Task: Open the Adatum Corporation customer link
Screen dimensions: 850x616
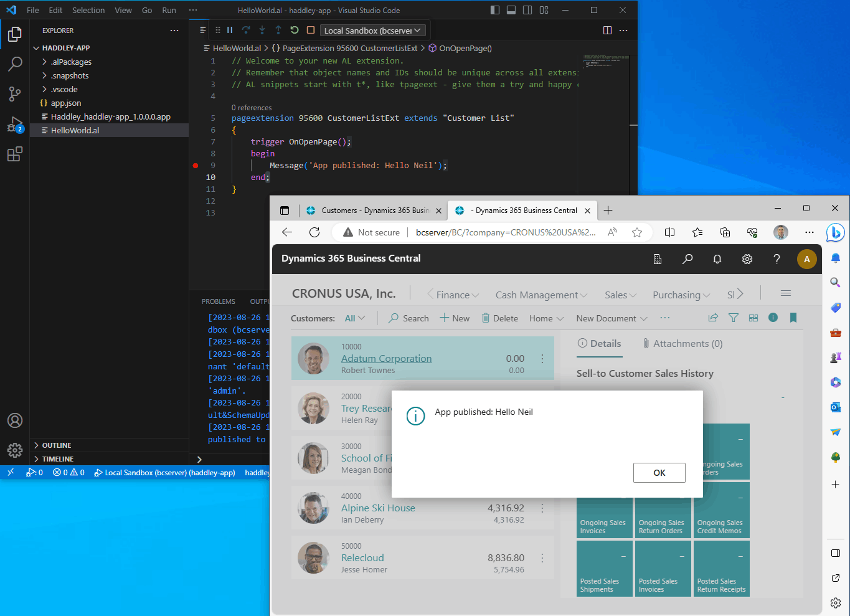Action: (386, 359)
